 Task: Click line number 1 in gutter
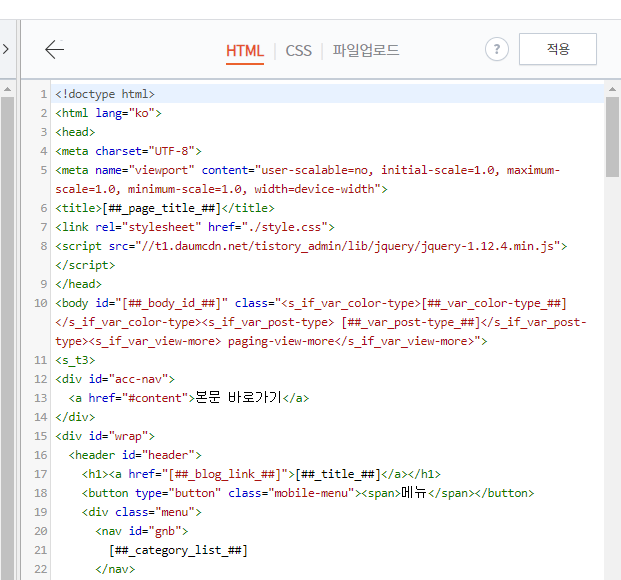coord(44,94)
